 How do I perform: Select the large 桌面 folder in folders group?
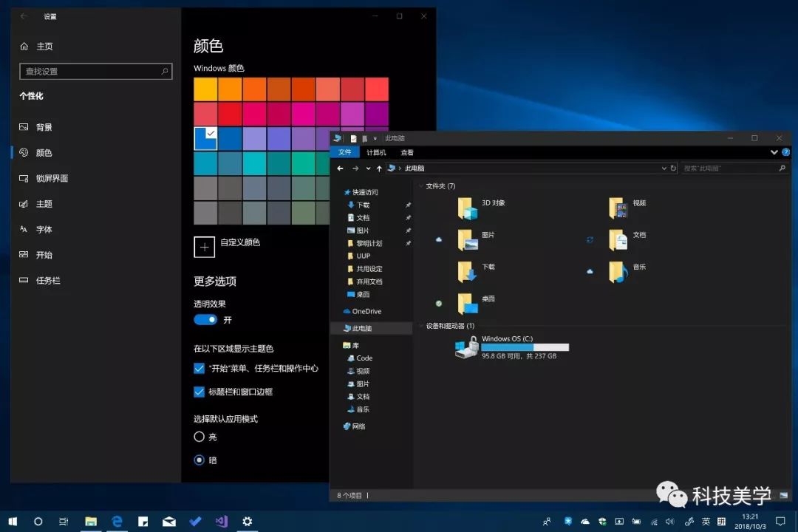point(467,304)
